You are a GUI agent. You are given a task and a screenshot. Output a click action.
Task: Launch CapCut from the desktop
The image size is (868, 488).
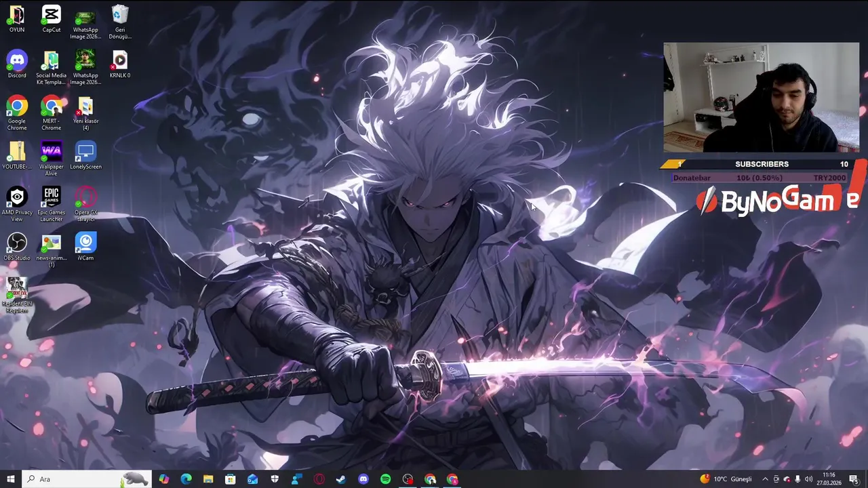click(52, 19)
